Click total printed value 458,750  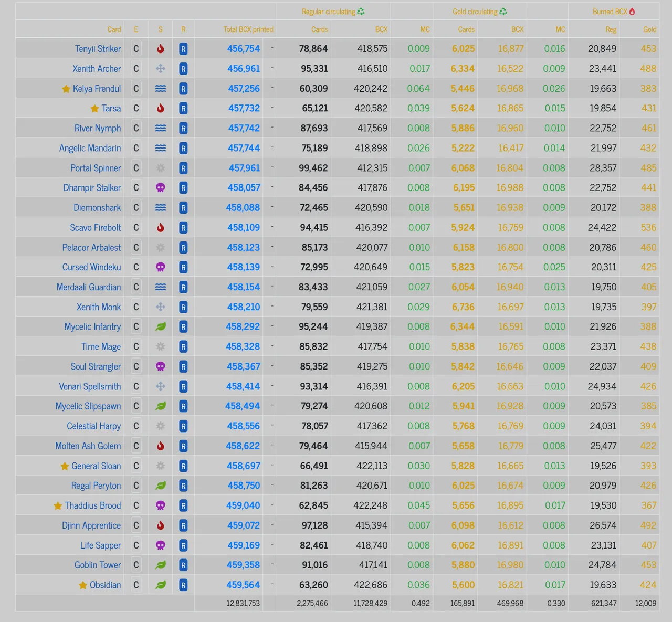[244, 486]
